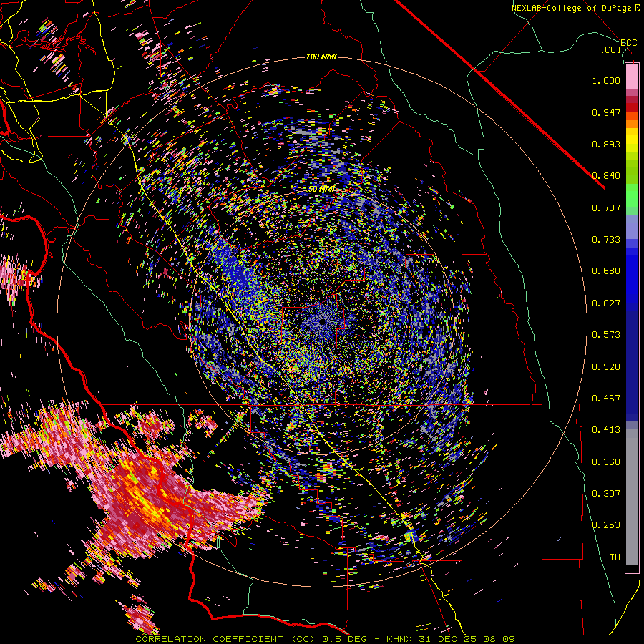Click the radar site center black dot

(x=323, y=321)
